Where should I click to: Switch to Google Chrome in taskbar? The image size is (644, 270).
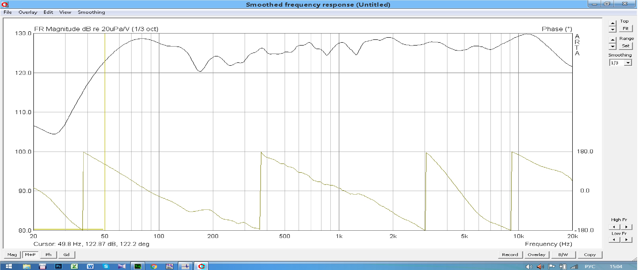coord(154,266)
